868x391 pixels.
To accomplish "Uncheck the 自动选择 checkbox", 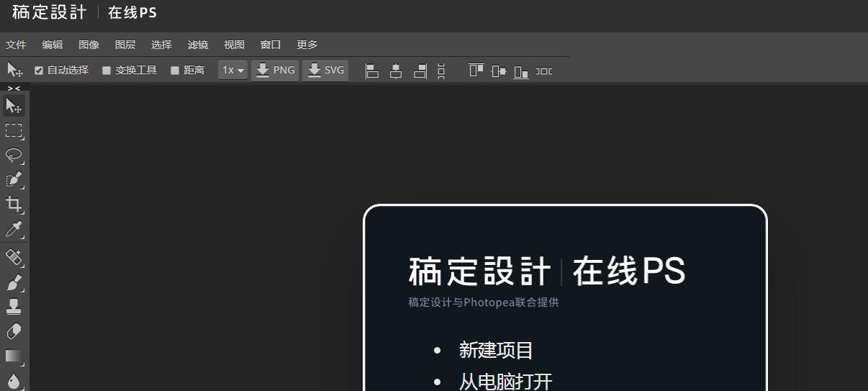I will click(39, 71).
